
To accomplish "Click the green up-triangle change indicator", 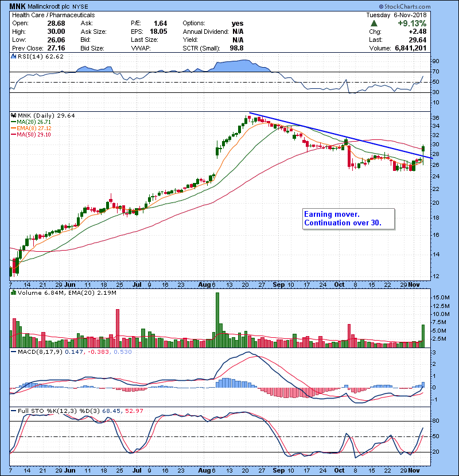I will (x=374, y=23).
